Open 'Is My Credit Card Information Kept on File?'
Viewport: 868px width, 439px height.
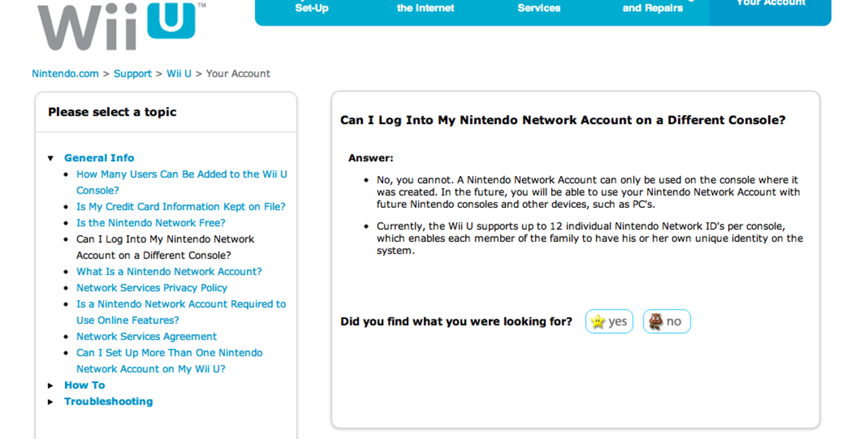180,207
